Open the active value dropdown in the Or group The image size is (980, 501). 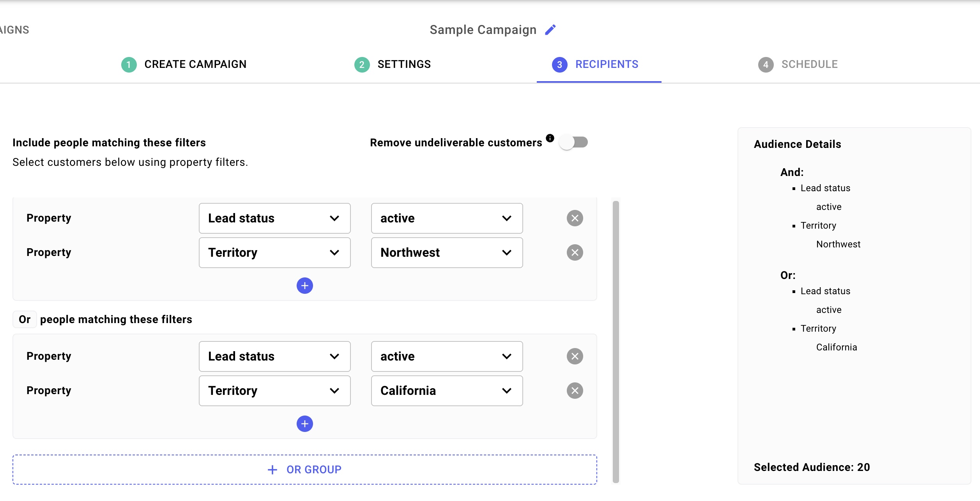447,356
